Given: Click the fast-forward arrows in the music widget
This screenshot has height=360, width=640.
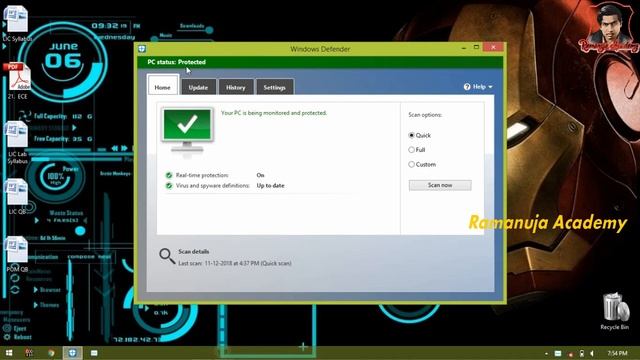Looking at the screenshot, I should (x=124, y=148).
